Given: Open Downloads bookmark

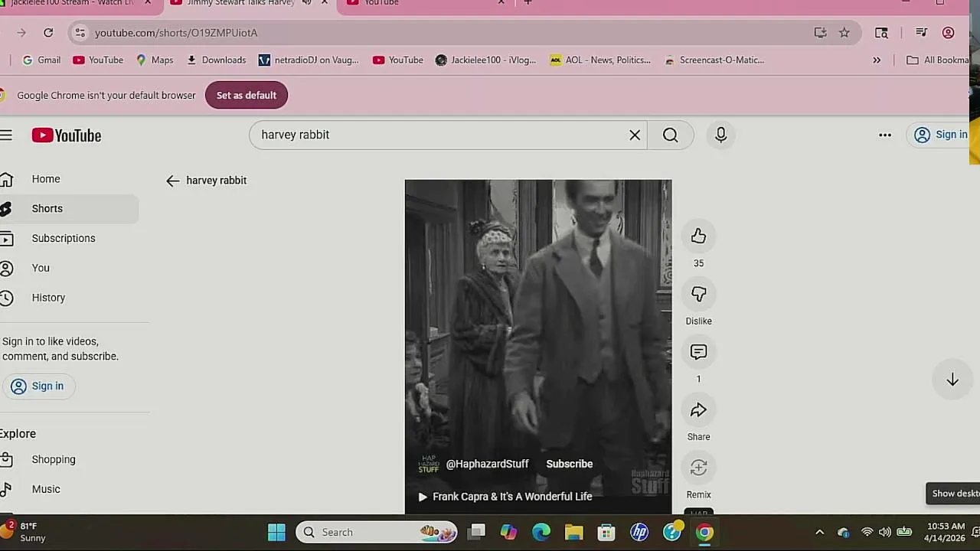Looking at the screenshot, I should coord(216,60).
